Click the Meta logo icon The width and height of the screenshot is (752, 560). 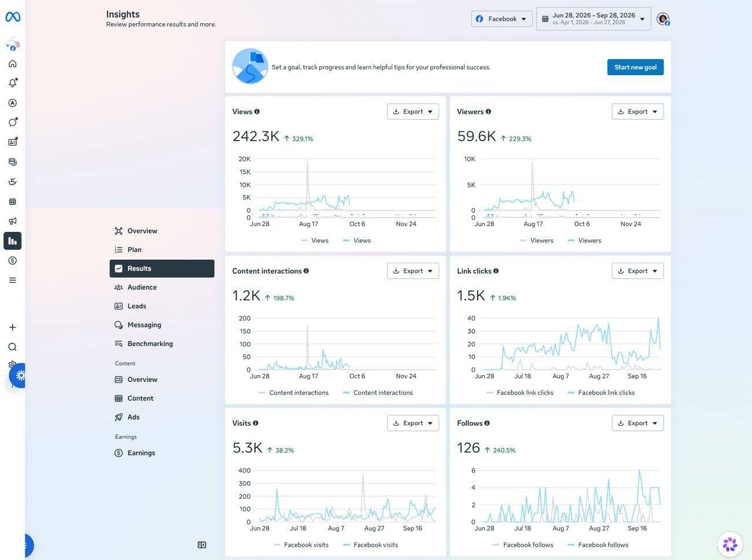point(13,17)
